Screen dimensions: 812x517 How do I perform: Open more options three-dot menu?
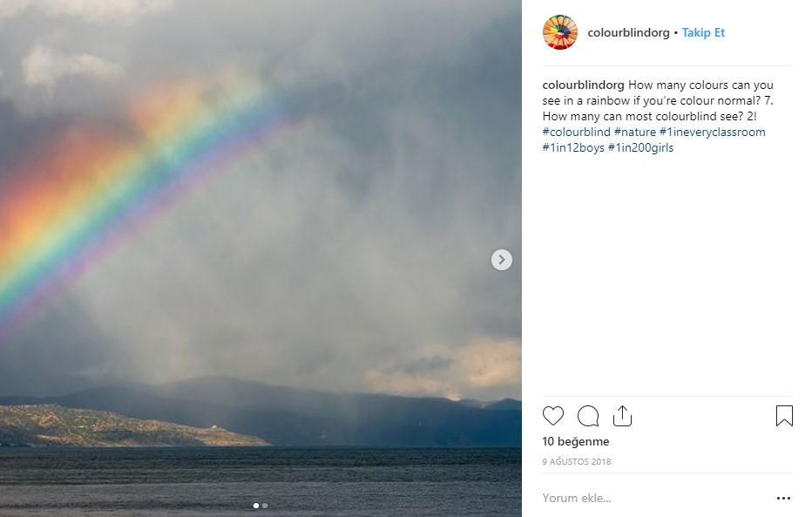[783, 498]
